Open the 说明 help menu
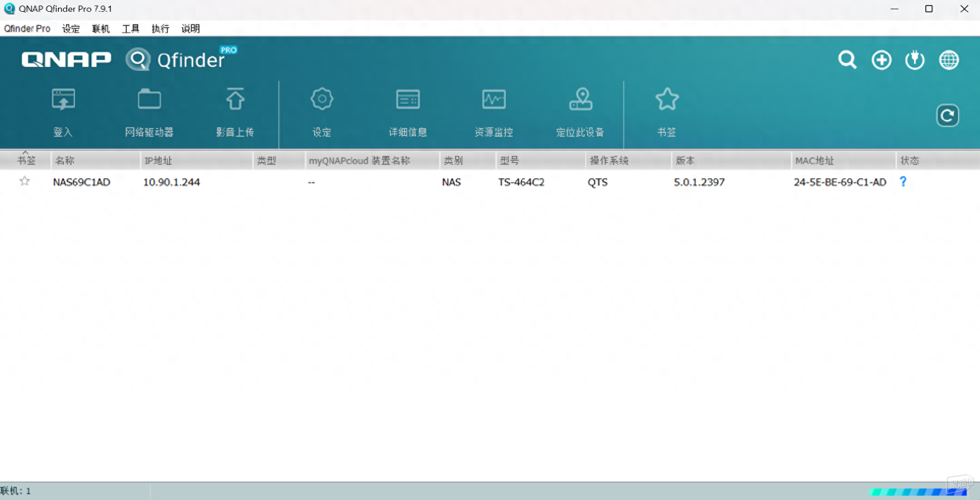The height and width of the screenshot is (500, 980). 190,29
